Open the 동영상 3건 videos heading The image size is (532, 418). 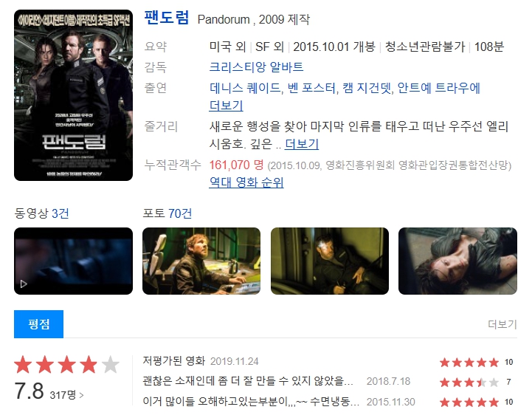click(41, 213)
